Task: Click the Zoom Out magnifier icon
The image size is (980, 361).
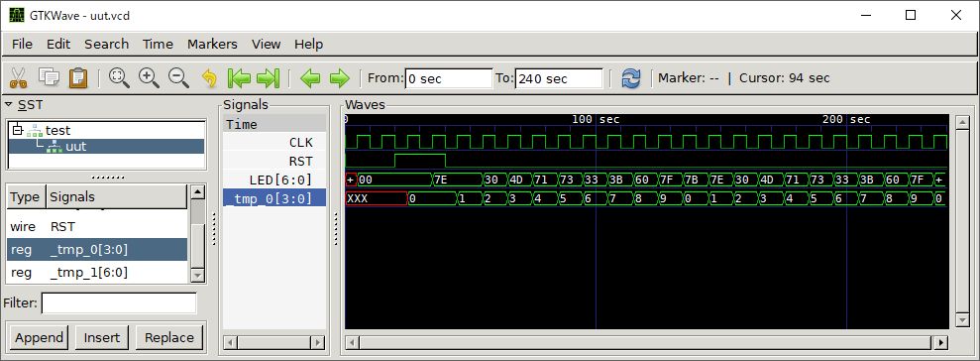Action: [x=178, y=78]
